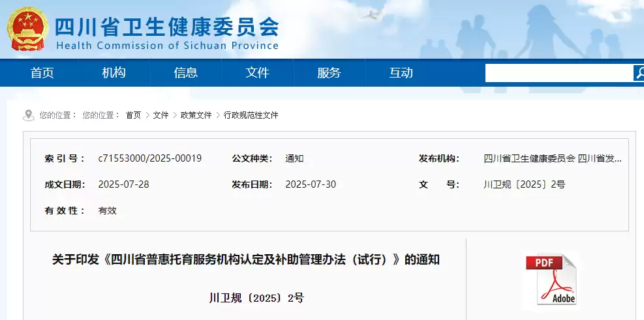The image size is (644, 320).
Task: Click the 成文日期 label
Action: (65, 184)
